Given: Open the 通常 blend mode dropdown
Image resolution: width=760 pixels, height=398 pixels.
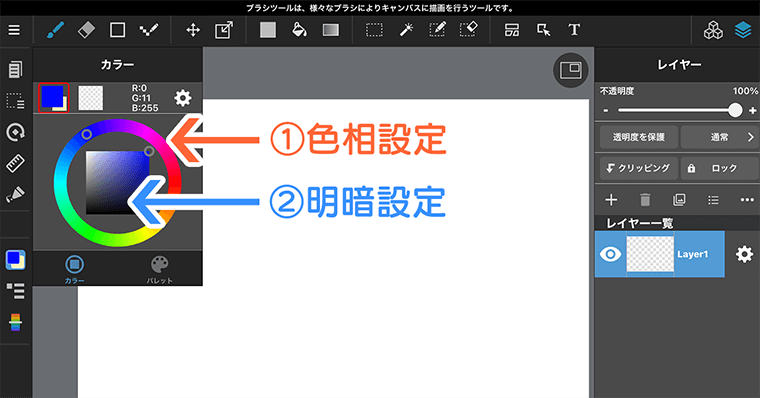Looking at the screenshot, I should (x=719, y=137).
